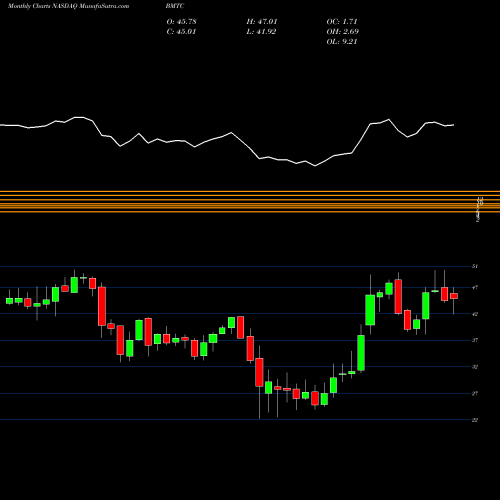Select the BMTC ticker symbol label
The height and width of the screenshot is (500, 500).
175,6
